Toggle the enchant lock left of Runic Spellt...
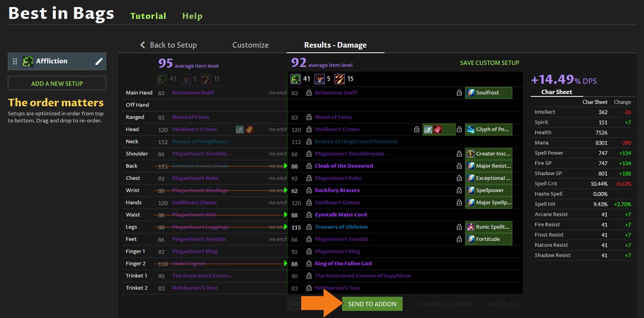 click(x=459, y=227)
